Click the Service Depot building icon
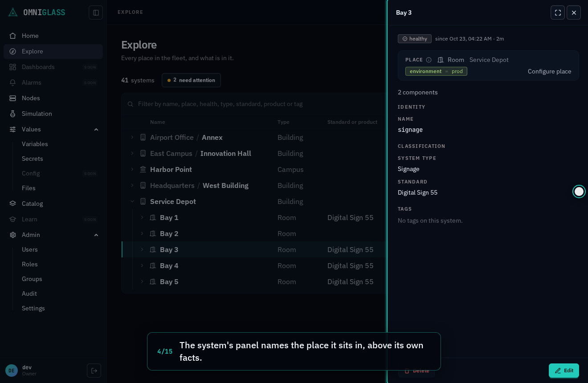 (x=143, y=201)
